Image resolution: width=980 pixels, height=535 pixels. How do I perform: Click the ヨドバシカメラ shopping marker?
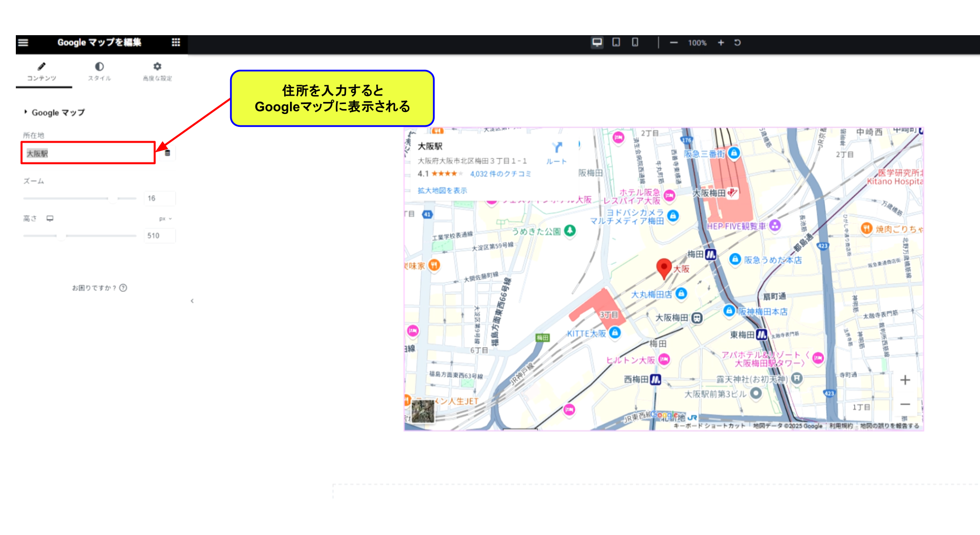pyautogui.click(x=673, y=215)
